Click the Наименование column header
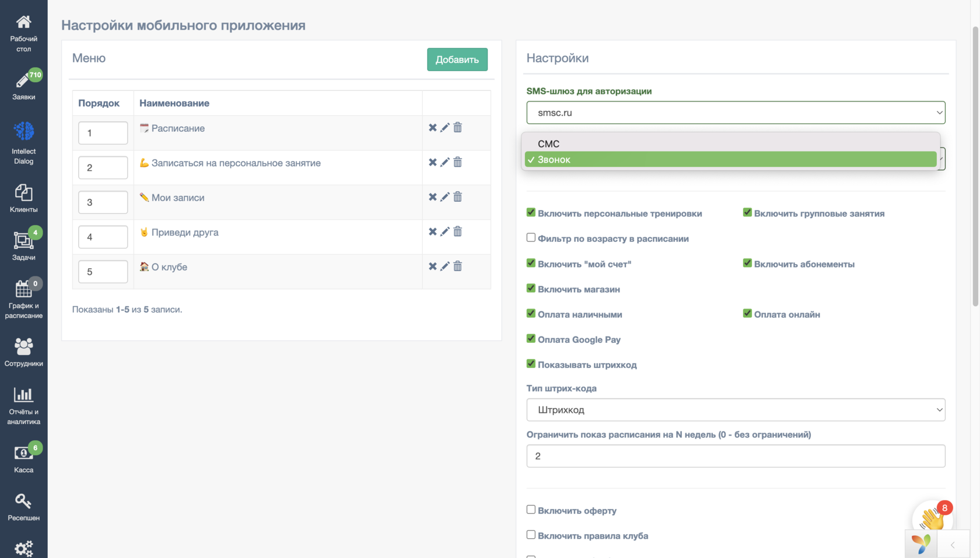Viewport: 980px width, 558px height. pyautogui.click(x=174, y=103)
